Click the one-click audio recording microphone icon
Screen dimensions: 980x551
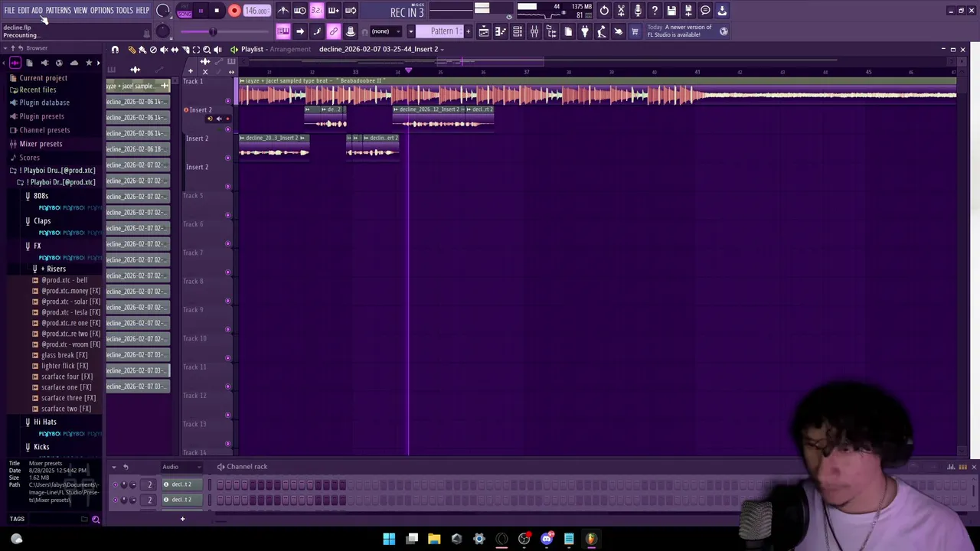(638, 11)
